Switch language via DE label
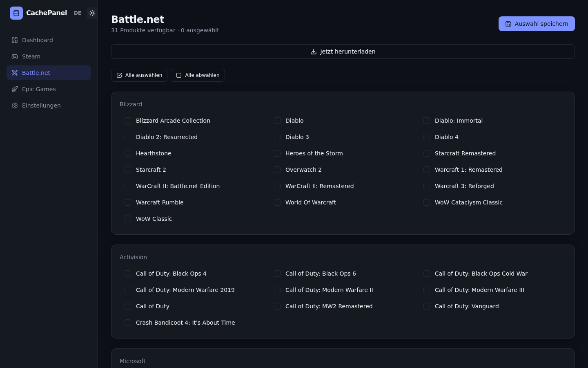 click(x=78, y=13)
